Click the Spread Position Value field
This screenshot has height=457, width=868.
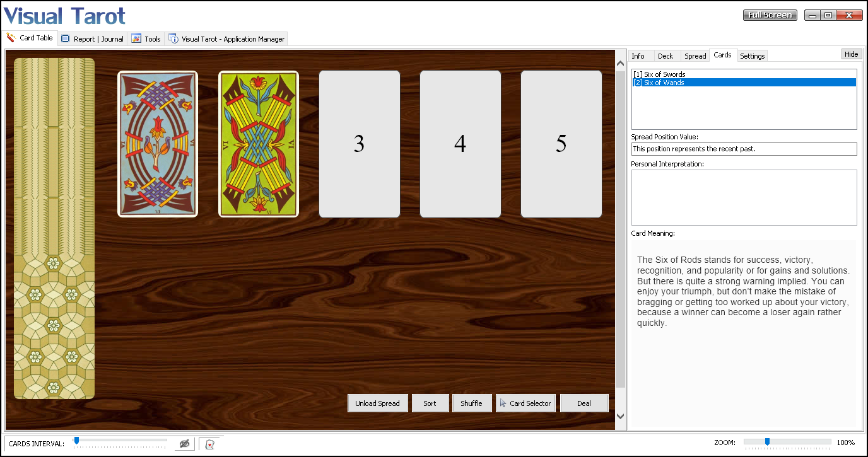pos(744,149)
